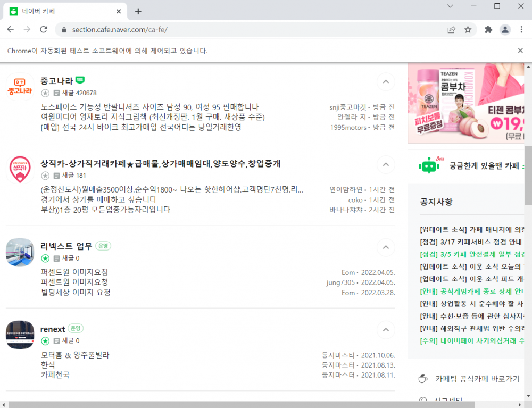532x408 pixels.
Task: Go back to the previous page
Action: pos(11,29)
